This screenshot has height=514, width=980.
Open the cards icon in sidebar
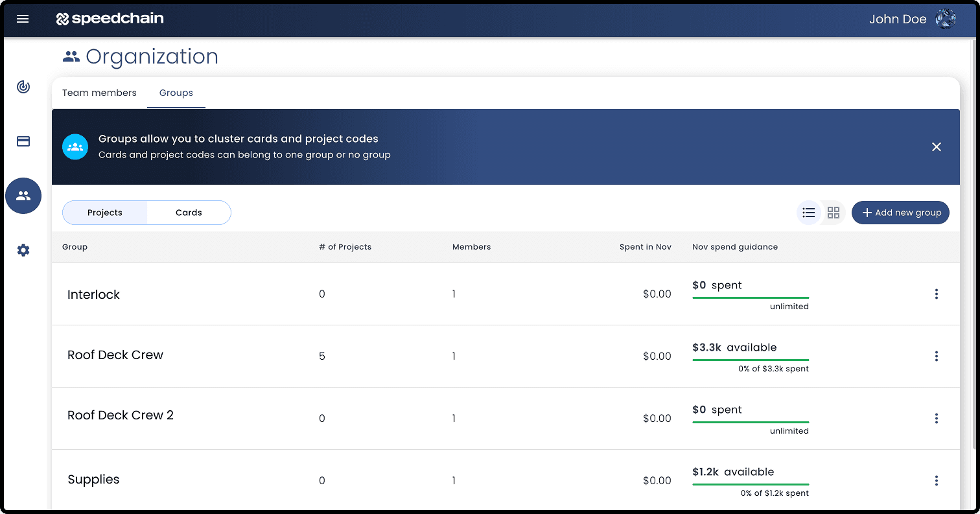[x=23, y=141]
